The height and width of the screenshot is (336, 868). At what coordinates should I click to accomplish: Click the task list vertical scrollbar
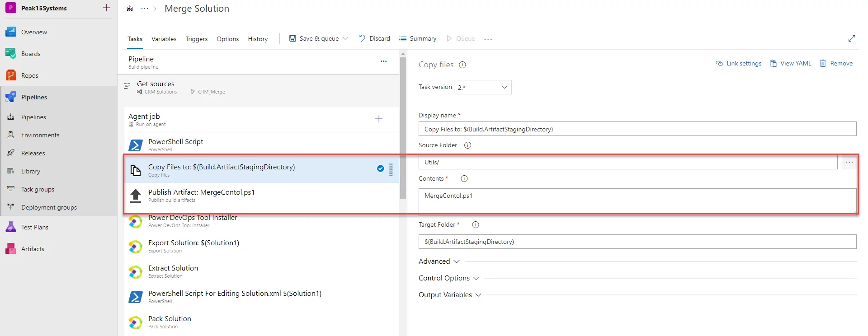(403, 127)
